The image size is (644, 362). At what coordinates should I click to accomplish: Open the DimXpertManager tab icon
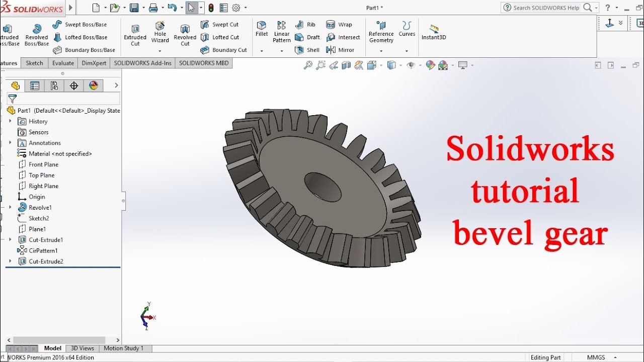point(74,85)
